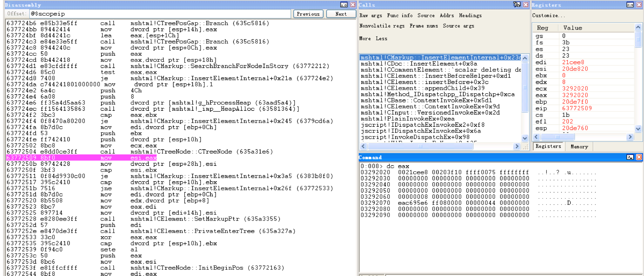The height and width of the screenshot is (276, 644).
Task: Click the Calls panel dock toggle icon
Action: tap(517, 5)
